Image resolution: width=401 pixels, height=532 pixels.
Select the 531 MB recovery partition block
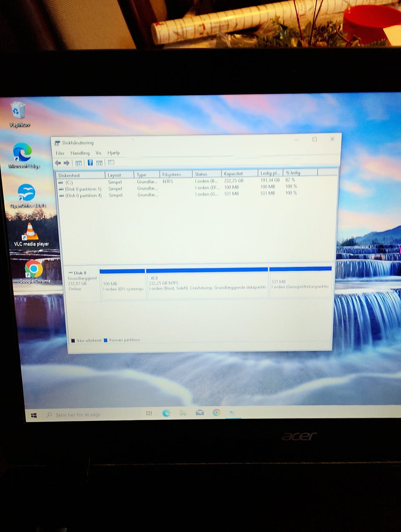click(301, 282)
